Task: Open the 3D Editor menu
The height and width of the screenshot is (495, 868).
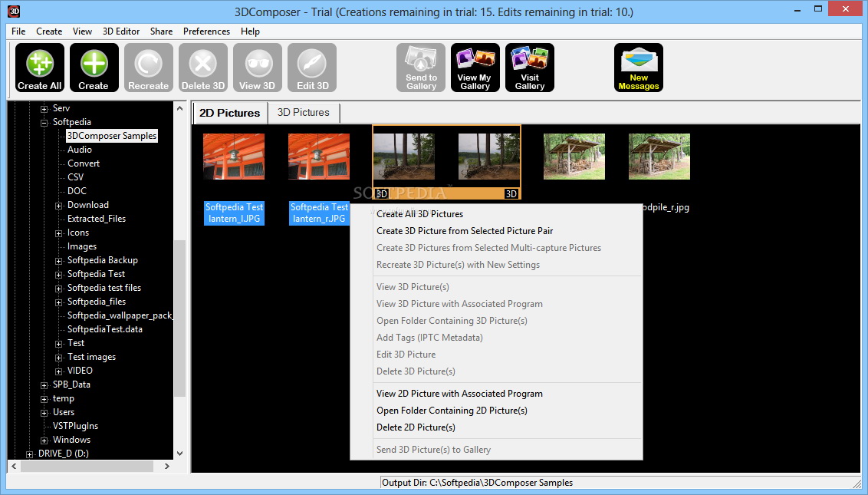Action: 121,31
